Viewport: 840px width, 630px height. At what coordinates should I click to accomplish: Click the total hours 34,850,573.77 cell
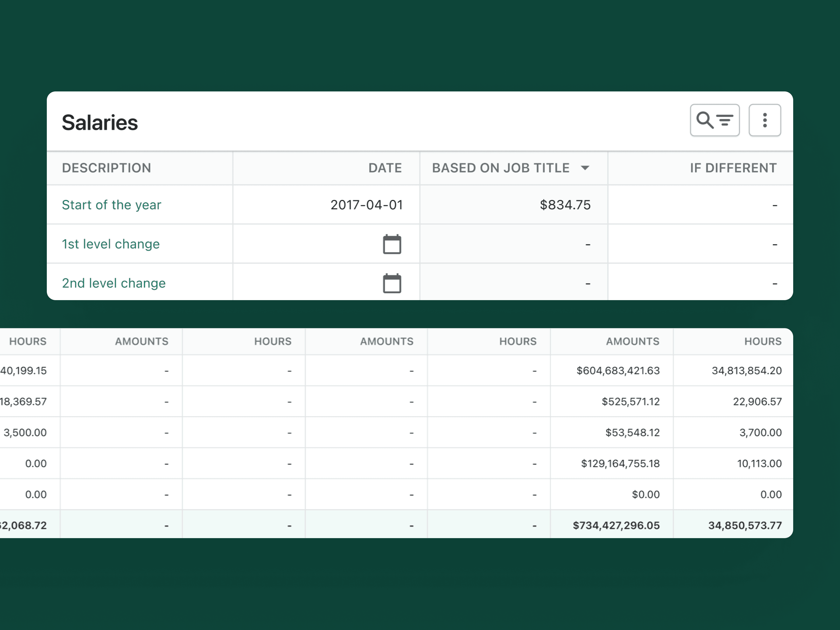coord(745,525)
